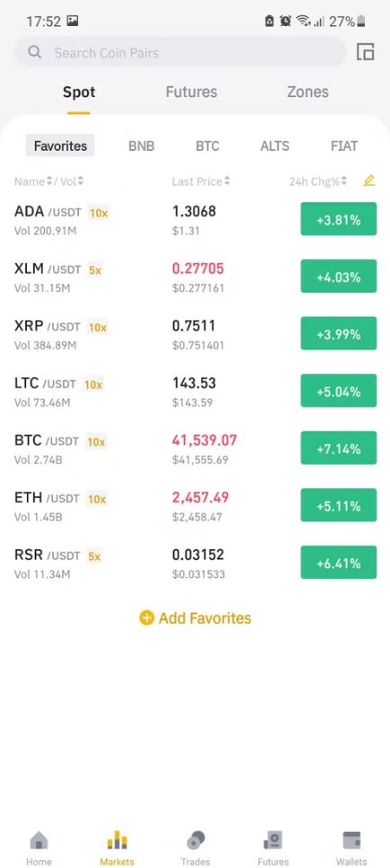Tap the plus icon of Add Favorites

[x=146, y=618]
